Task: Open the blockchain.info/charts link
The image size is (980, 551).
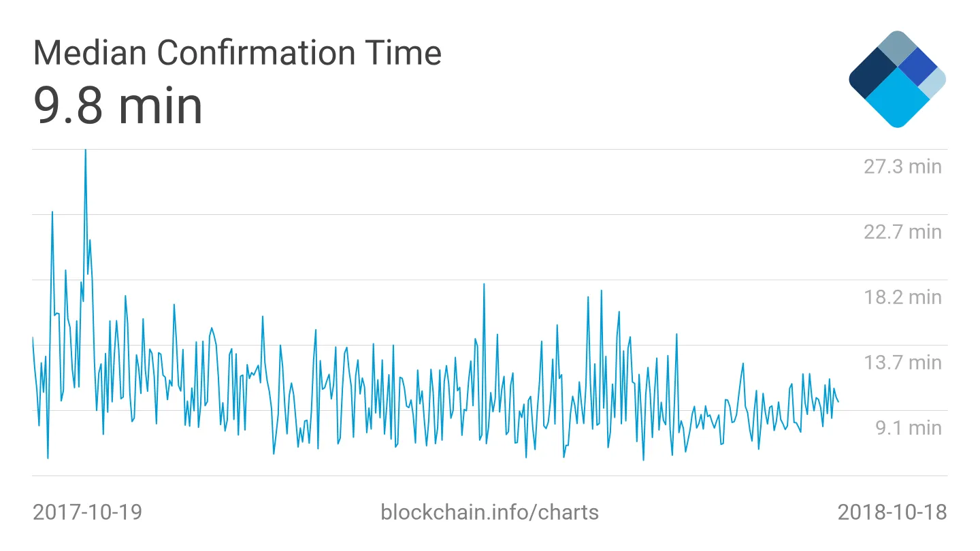Action: (489, 512)
